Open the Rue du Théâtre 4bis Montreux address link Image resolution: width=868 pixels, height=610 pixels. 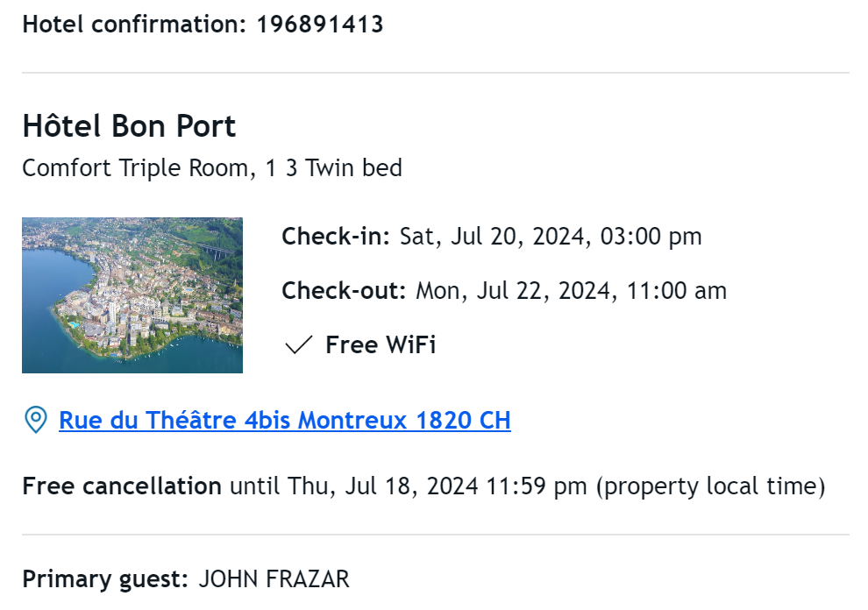tap(285, 420)
